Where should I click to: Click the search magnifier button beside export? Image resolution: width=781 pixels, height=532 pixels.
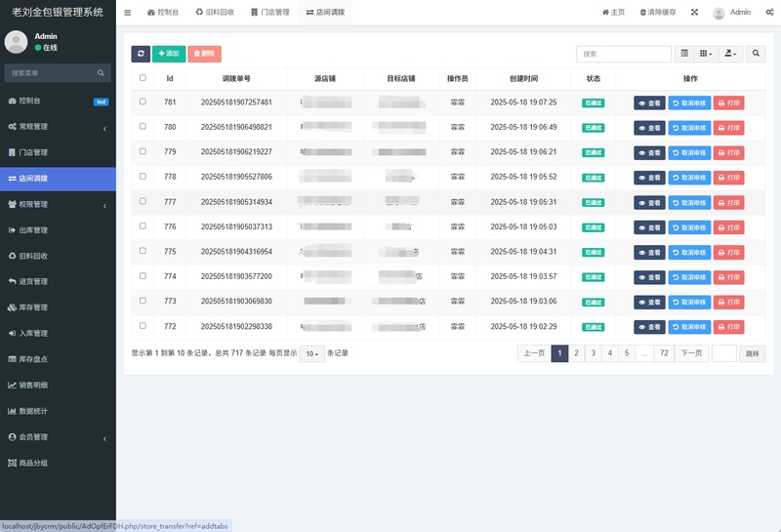click(x=756, y=54)
